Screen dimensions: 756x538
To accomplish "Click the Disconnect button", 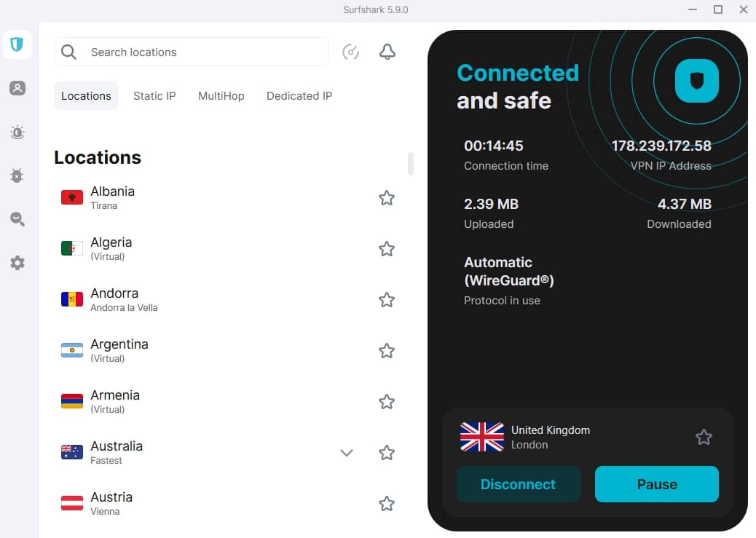I will tap(519, 484).
